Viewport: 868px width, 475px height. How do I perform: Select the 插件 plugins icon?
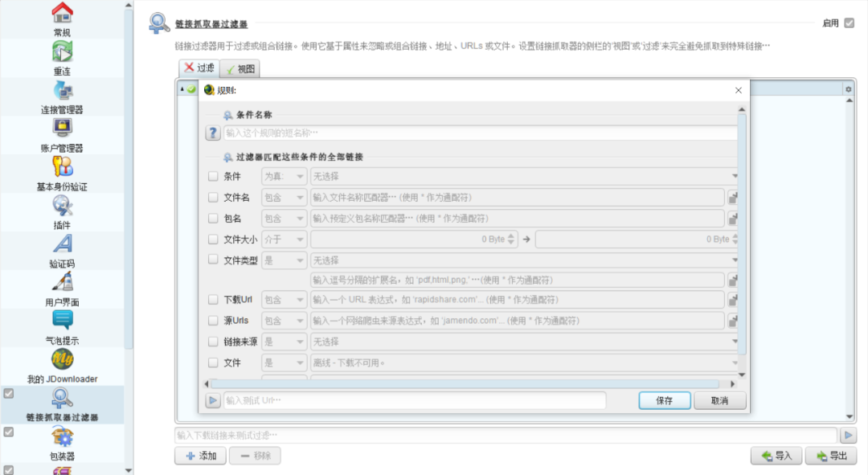point(62,206)
